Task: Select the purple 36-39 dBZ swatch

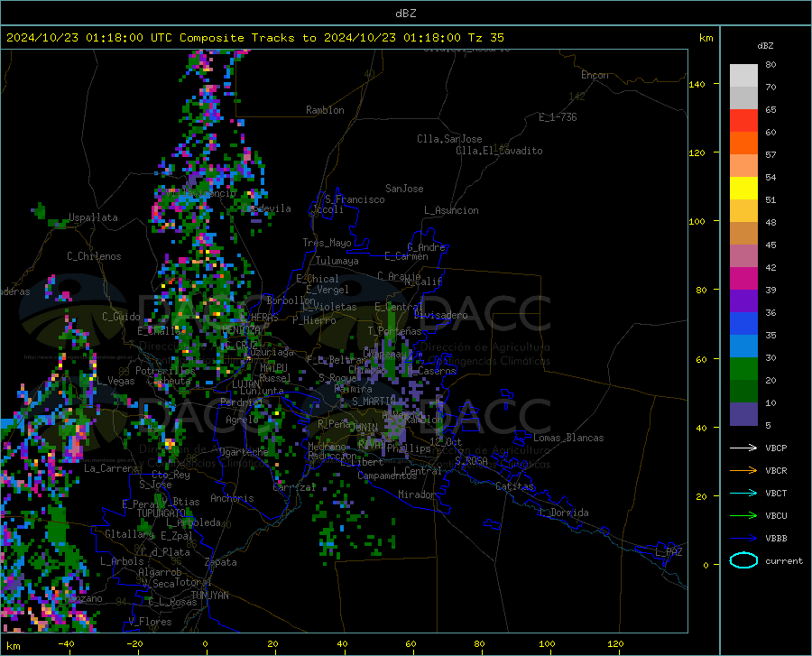Action: pyautogui.click(x=743, y=301)
